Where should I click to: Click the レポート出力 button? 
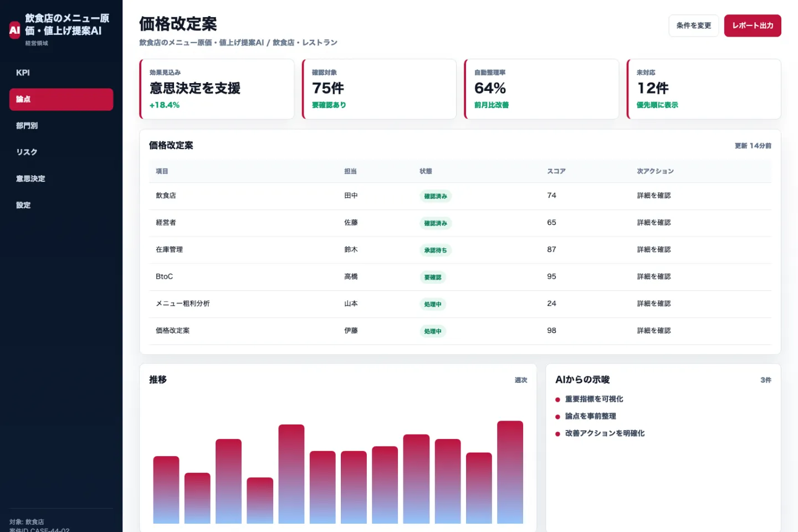click(753, 25)
